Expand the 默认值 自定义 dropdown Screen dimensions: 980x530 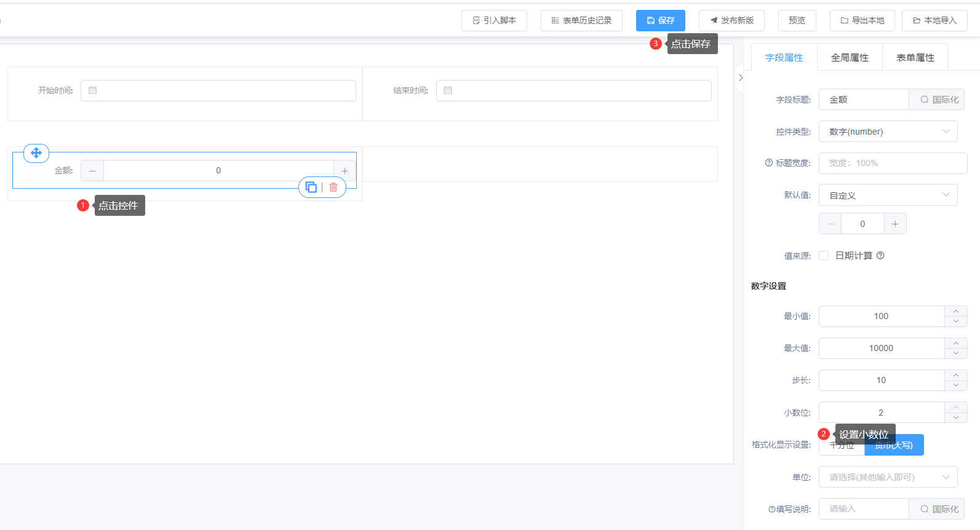(x=888, y=196)
